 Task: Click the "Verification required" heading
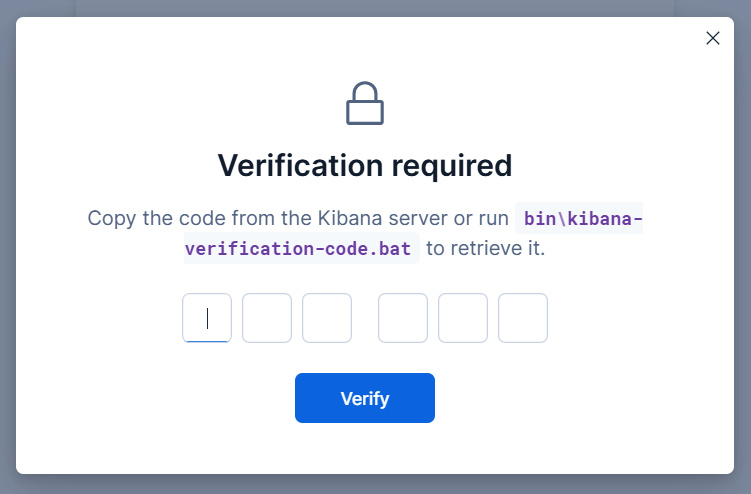pos(365,166)
